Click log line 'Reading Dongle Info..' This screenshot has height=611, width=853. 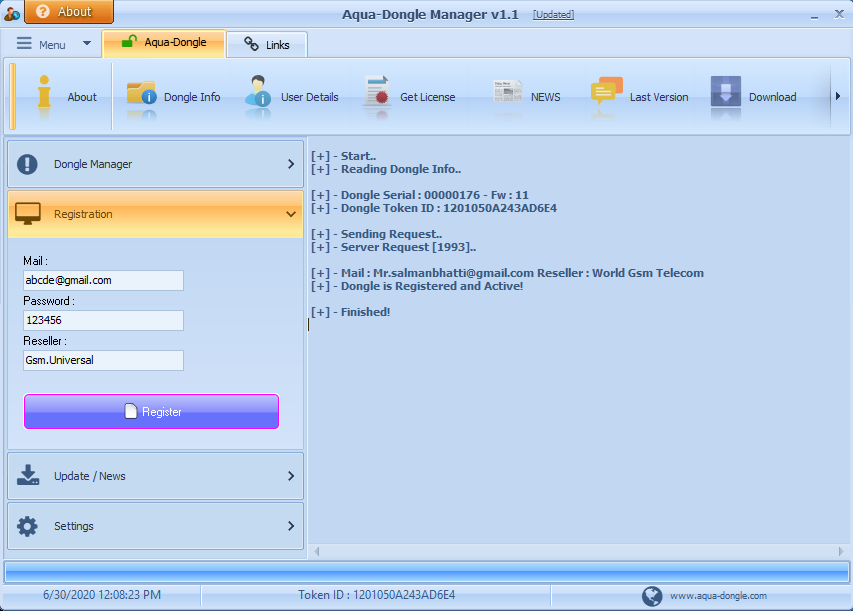pos(386,169)
